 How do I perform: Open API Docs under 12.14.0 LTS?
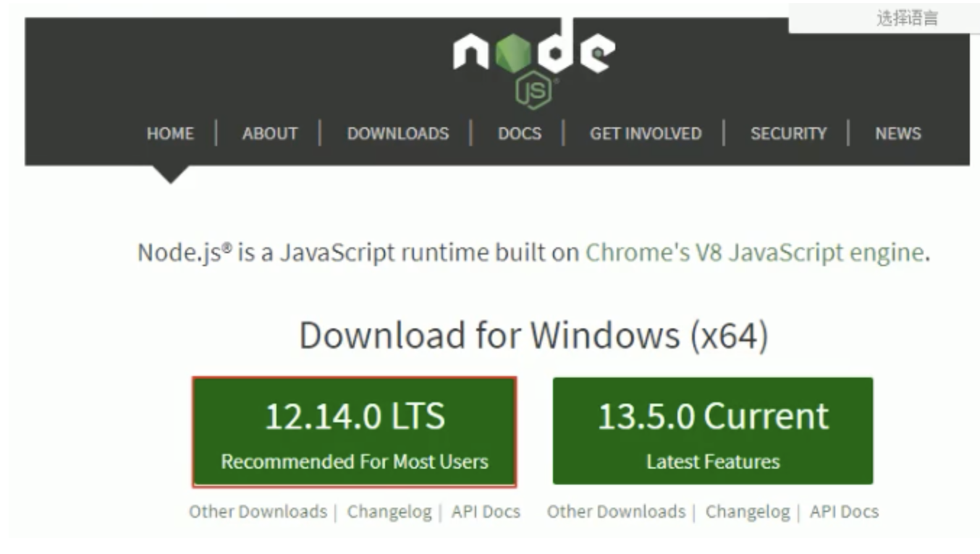pyautogui.click(x=486, y=512)
